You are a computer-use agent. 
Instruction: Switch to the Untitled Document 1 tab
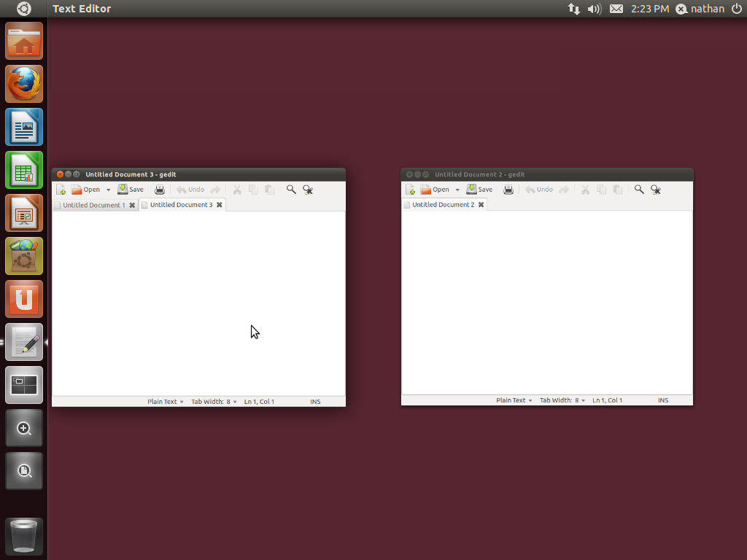tap(93, 206)
